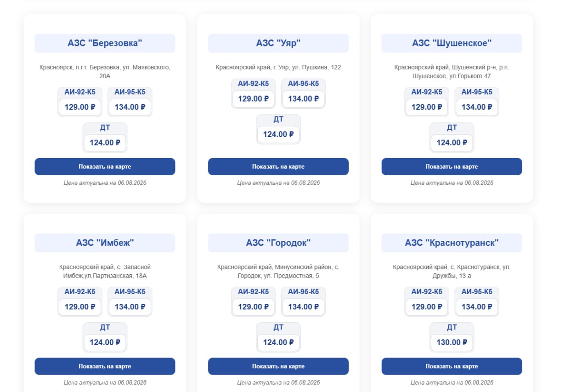Image resolution: width=588 pixels, height=392 pixels.
Task: Click the Городок address text on Предмостная
Action: (x=278, y=271)
